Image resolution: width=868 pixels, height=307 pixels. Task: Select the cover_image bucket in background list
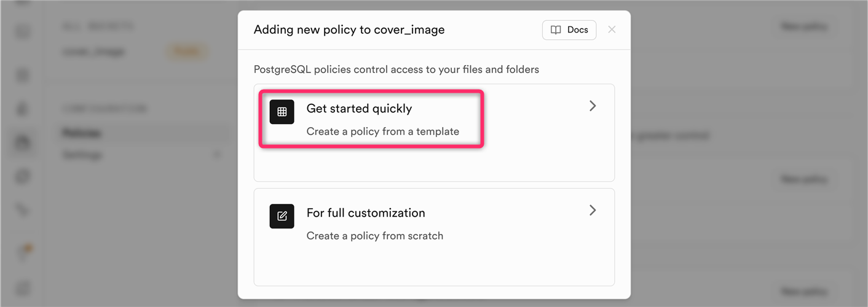(93, 52)
